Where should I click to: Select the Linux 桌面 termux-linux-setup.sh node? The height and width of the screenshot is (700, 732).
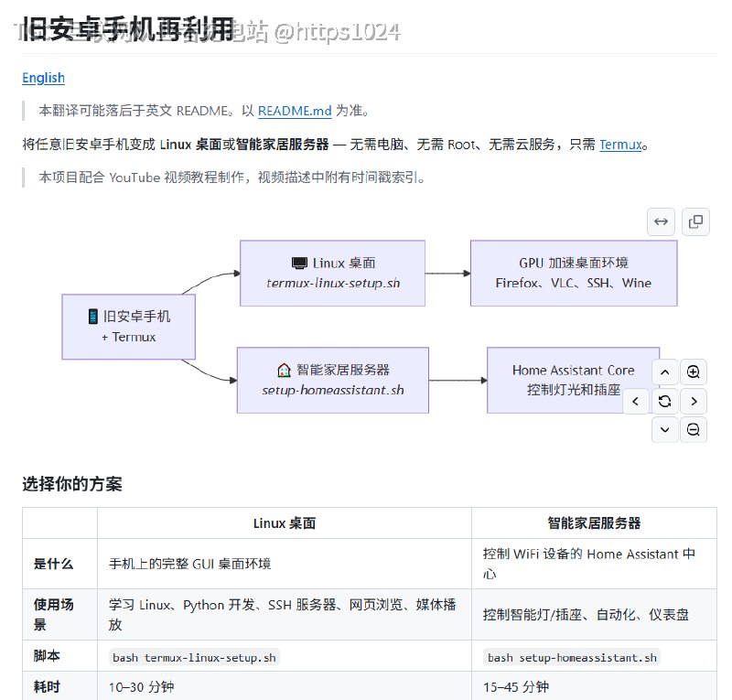pos(332,274)
